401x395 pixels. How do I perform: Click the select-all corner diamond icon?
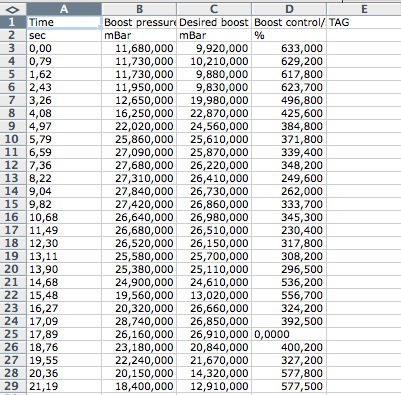tap(13, 9)
